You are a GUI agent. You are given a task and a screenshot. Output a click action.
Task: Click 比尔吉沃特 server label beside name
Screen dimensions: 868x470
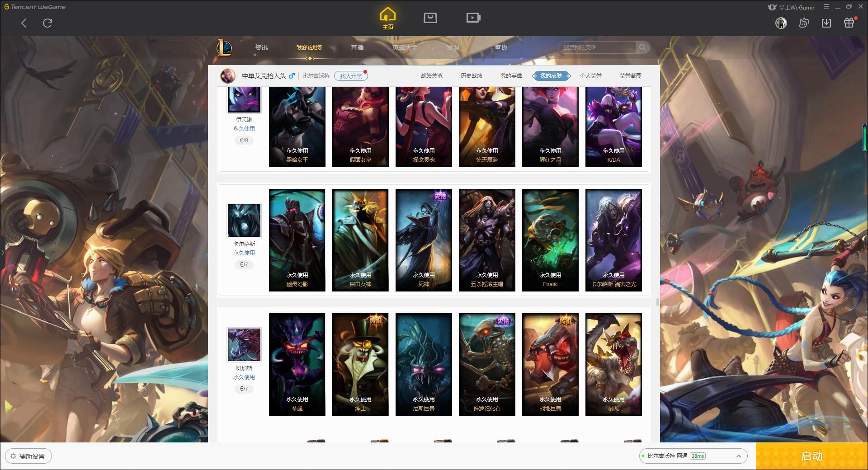coord(316,76)
